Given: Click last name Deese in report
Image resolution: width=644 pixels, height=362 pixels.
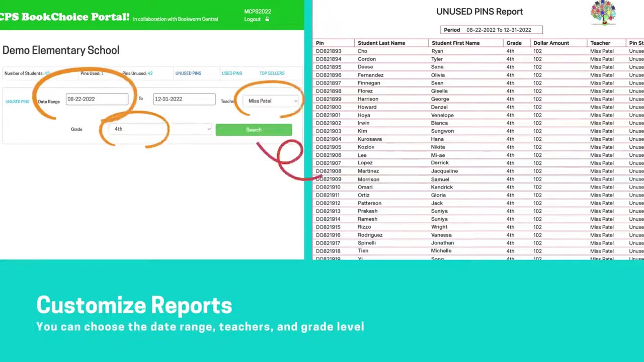Looking at the screenshot, I should click(365, 67).
